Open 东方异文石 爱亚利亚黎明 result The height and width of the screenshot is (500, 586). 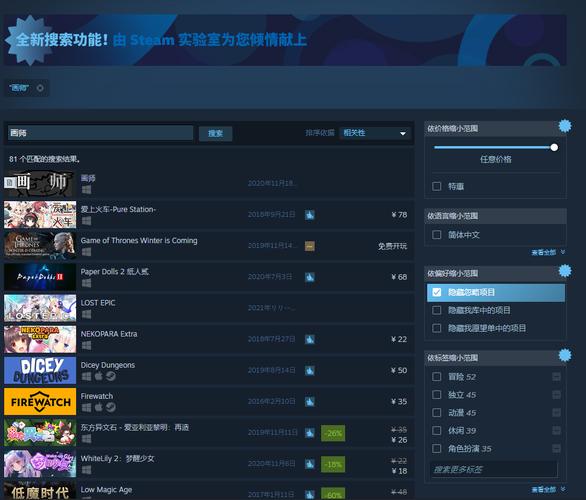(209, 433)
